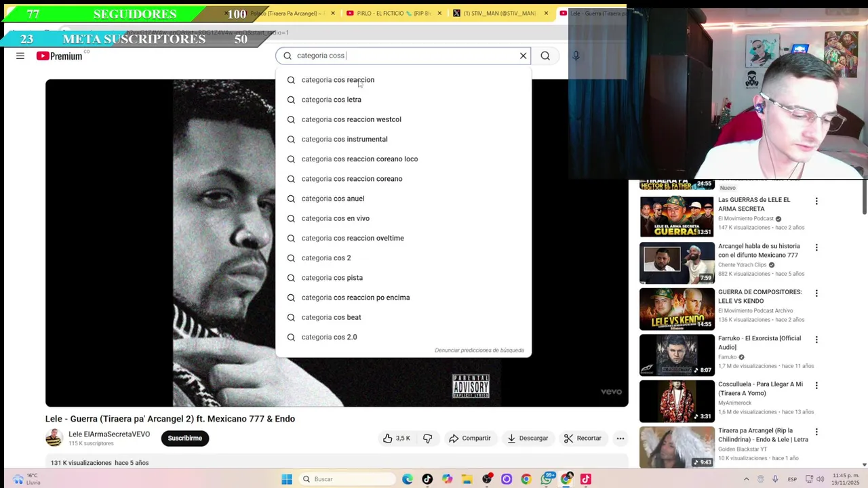Click the Recortar clip button
This screenshot has height=488, width=868.
pos(583,438)
